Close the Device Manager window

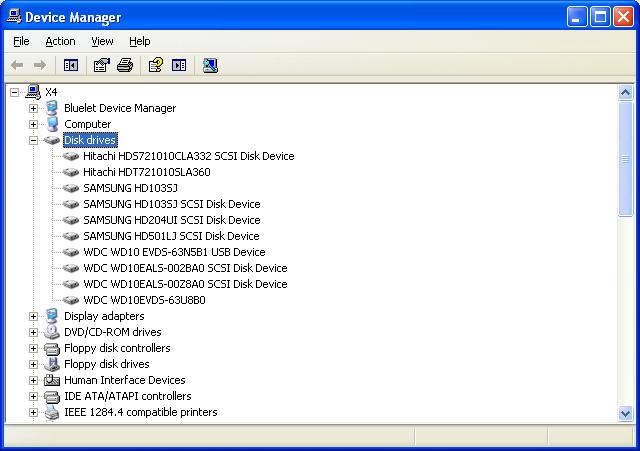[x=624, y=17]
